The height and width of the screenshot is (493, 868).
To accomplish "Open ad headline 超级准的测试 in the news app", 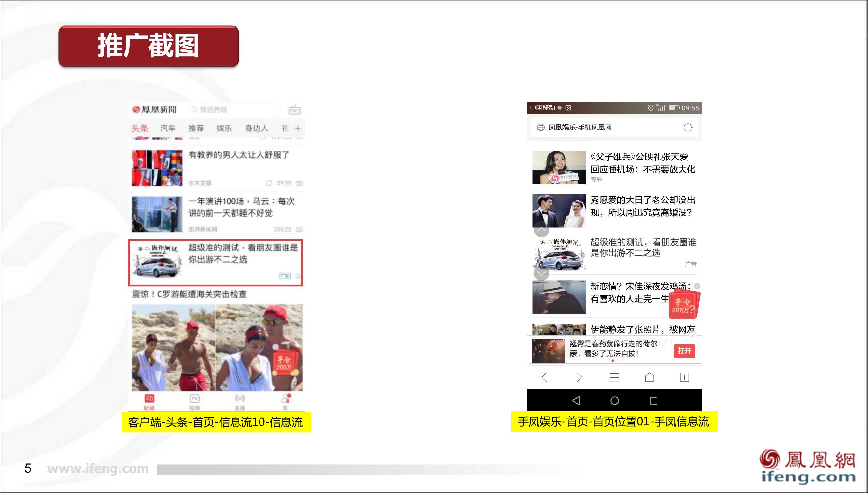I will point(243,254).
